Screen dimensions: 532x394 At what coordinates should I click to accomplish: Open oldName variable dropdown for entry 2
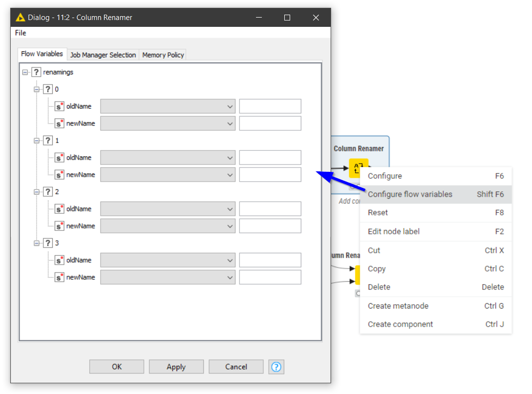pyautogui.click(x=168, y=209)
